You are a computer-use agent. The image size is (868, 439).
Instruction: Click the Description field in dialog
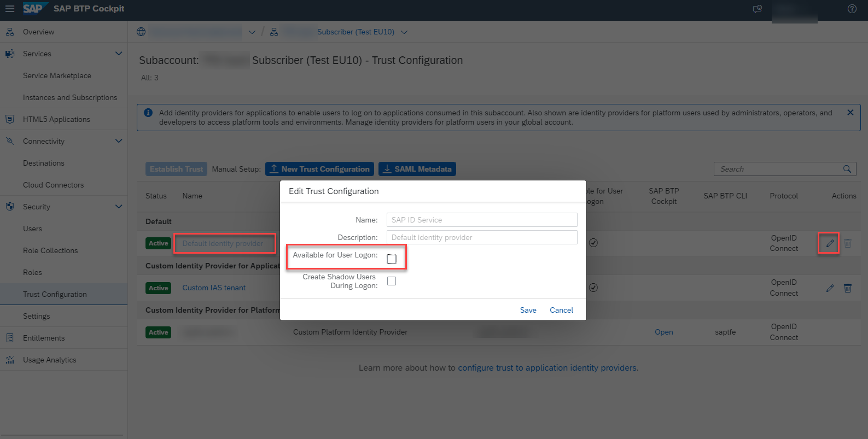click(x=482, y=237)
